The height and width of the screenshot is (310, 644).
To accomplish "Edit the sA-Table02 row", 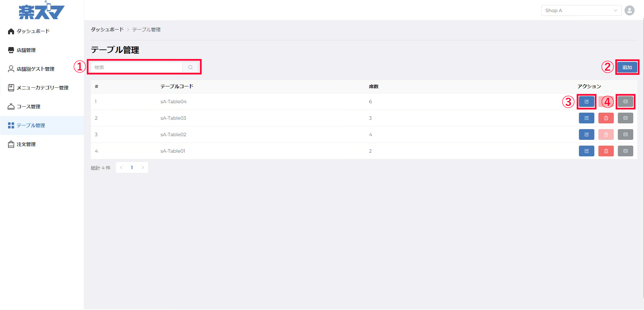I will 586,134.
